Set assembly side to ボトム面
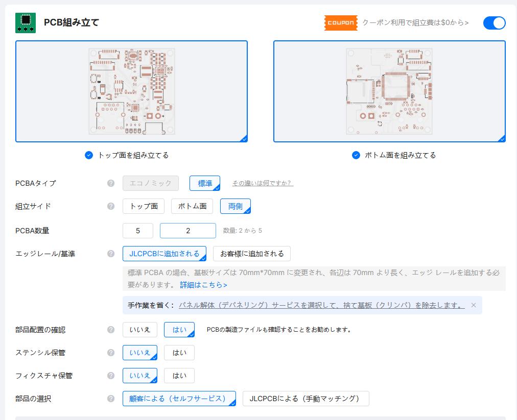This screenshot has width=517, height=420. click(x=192, y=206)
